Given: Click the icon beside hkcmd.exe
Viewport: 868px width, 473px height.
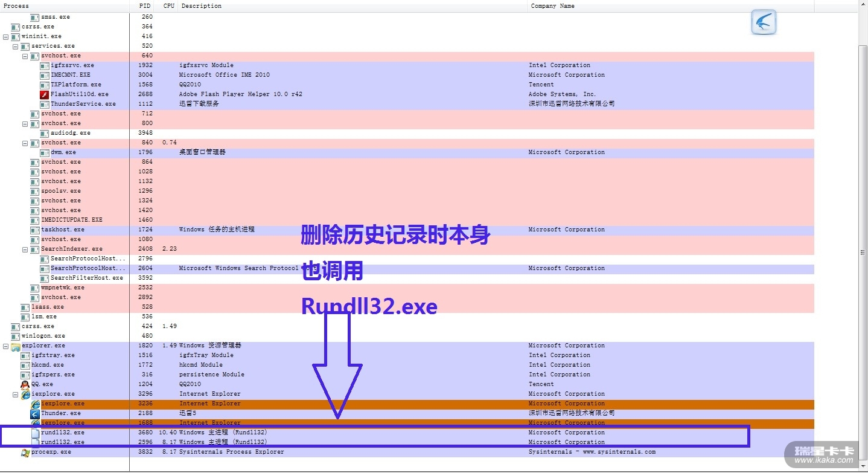Looking at the screenshot, I should coord(25,365).
